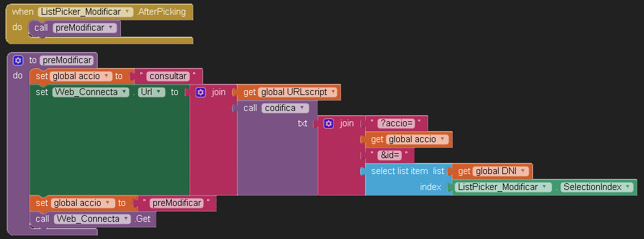The width and height of the screenshot is (644, 239).
Task: Click the preModificar procedure name field
Action: pos(67,61)
